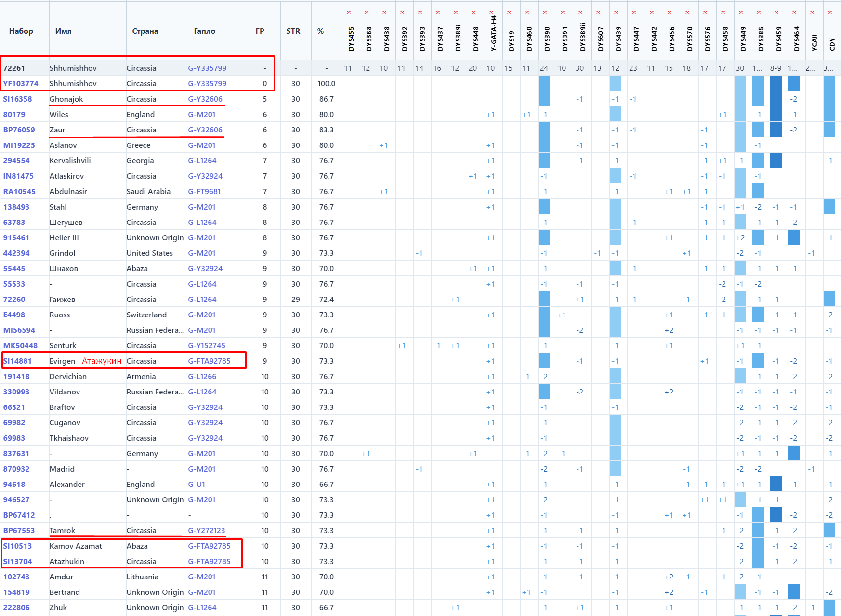The height and width of the screenshot is (616, 841).
Task: Click the red X above DYS393
Action: 420,13
